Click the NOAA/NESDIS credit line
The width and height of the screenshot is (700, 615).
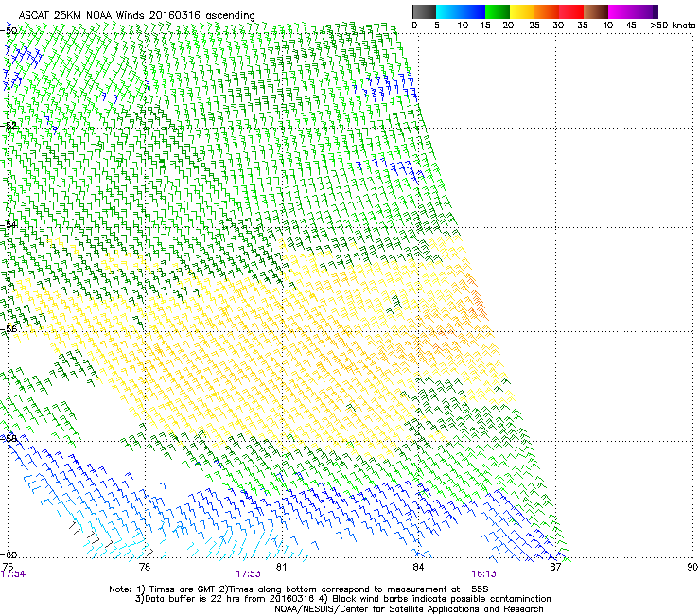[409, 609]
